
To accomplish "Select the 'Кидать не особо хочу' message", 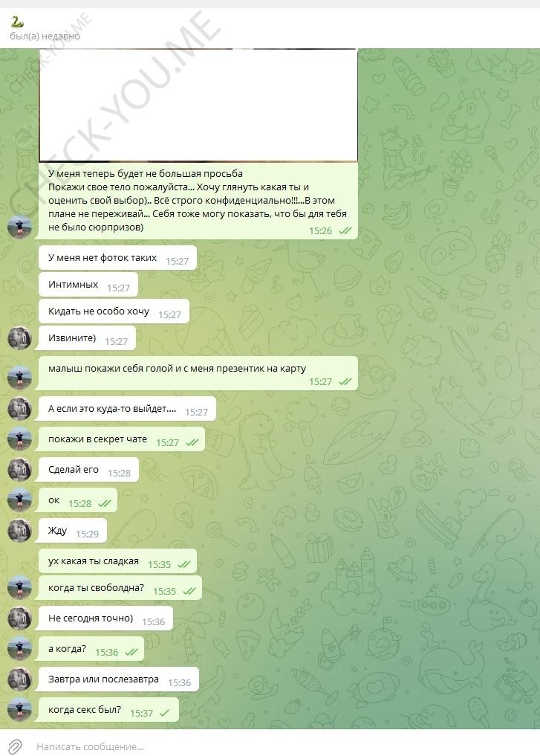I will (x=114, y=311).
